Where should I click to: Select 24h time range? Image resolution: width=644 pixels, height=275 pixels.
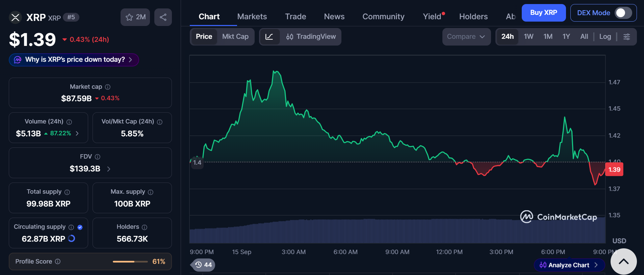point(508,37)
